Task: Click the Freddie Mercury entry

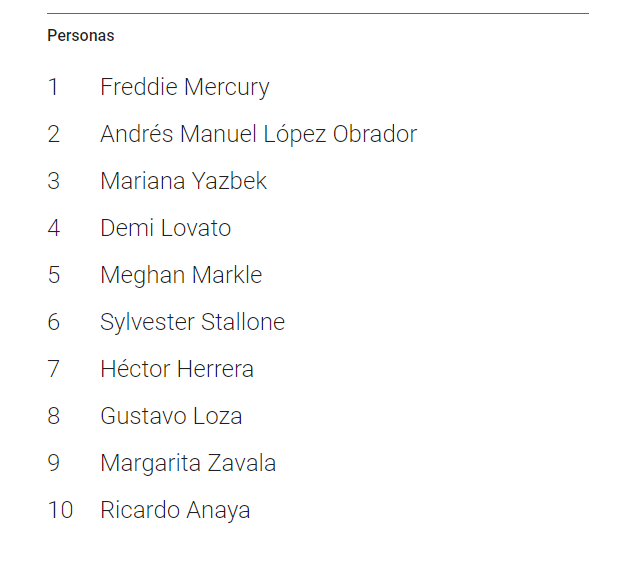Action: point(185,87)
